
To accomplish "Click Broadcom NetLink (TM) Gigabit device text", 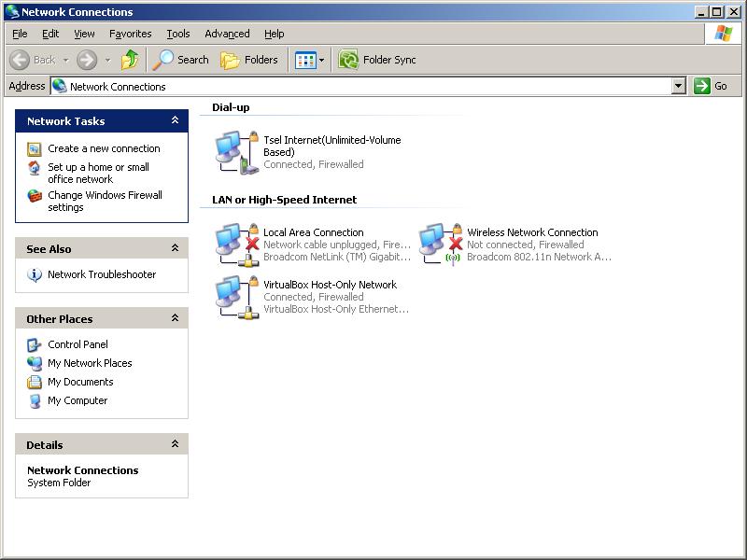I will tap(337, 257).
